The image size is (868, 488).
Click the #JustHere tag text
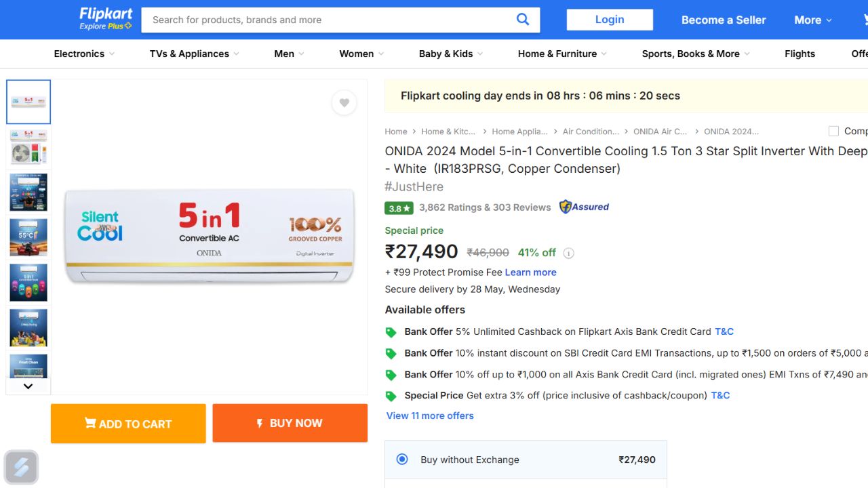414,186
